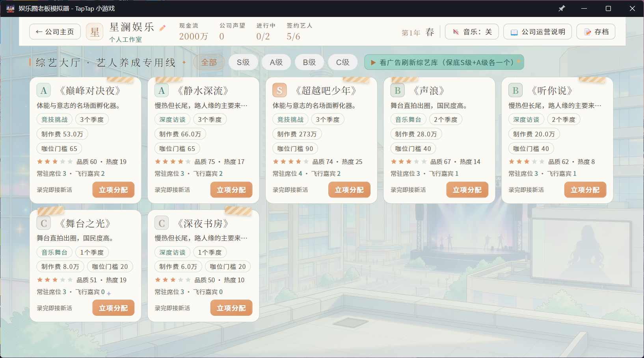Click 立项分配 for 《静水深流》
This screenshot has width=644, height=358.
click(x=231, y=190)
